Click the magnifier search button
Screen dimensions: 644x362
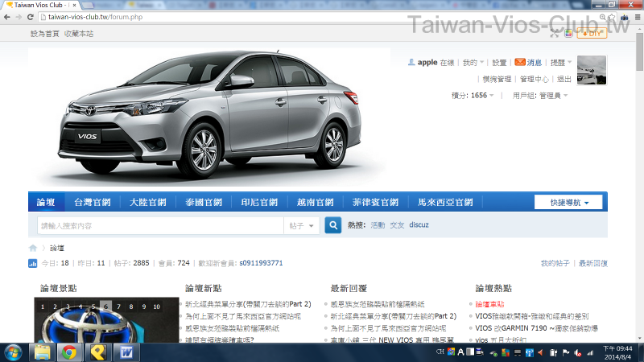333,225
